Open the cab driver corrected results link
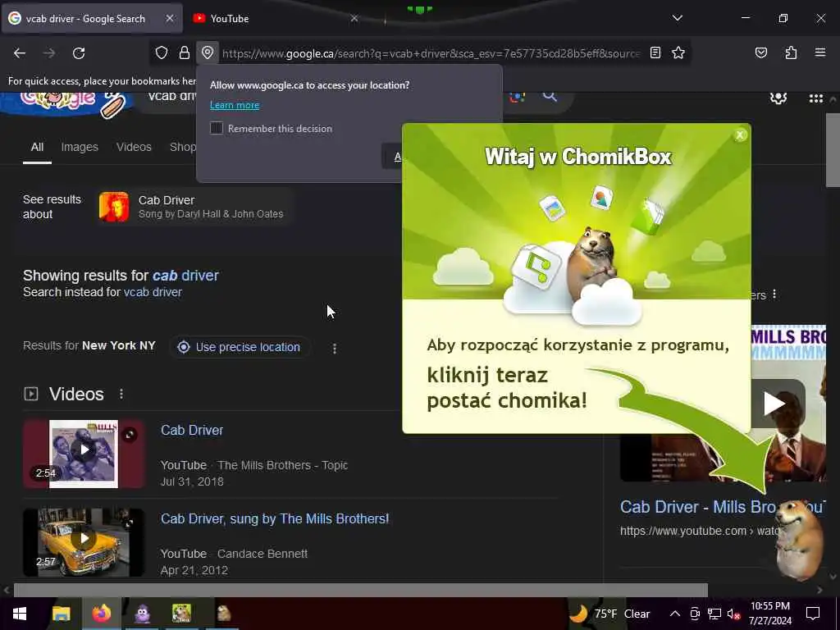The image size is (840, 630). click(x=185, y=276)
